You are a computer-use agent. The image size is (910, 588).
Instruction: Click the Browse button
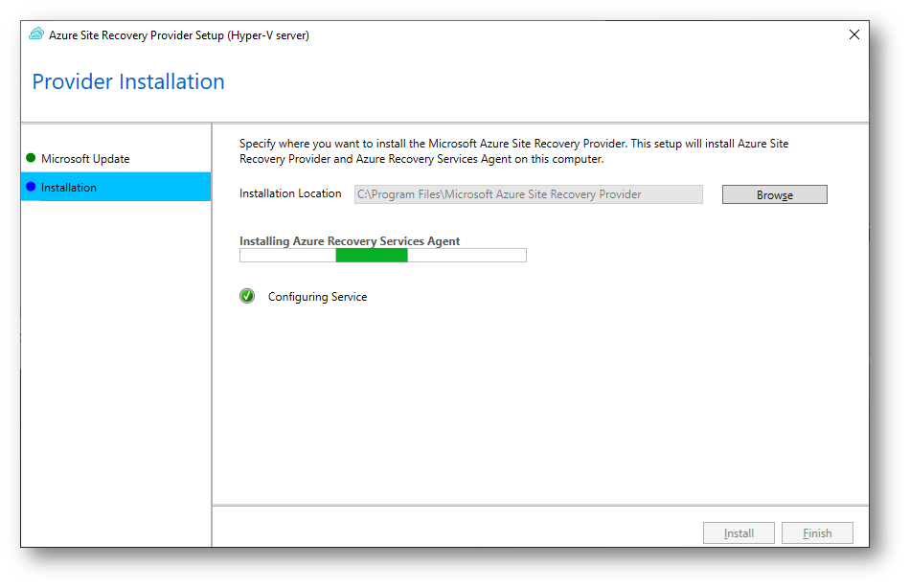(774, 195)
